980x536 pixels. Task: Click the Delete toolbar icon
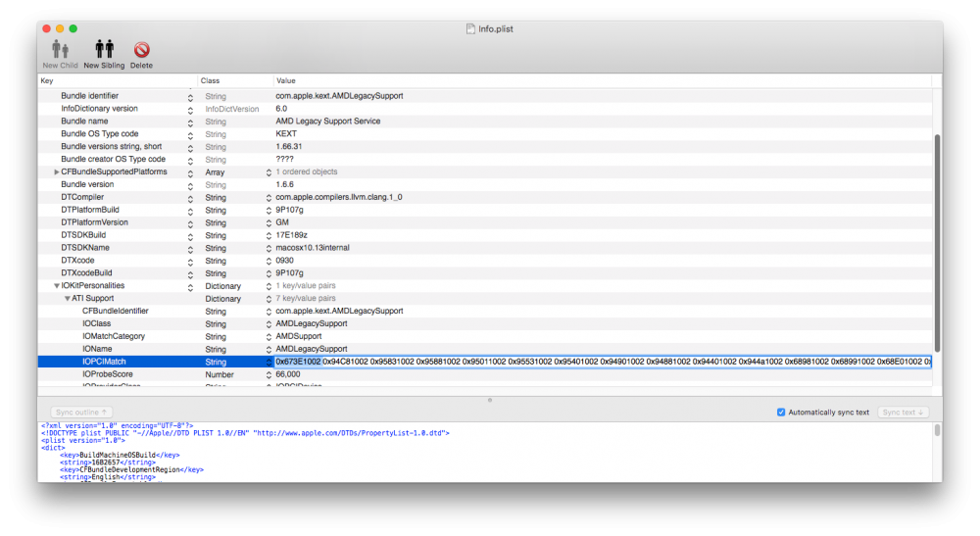141,50
